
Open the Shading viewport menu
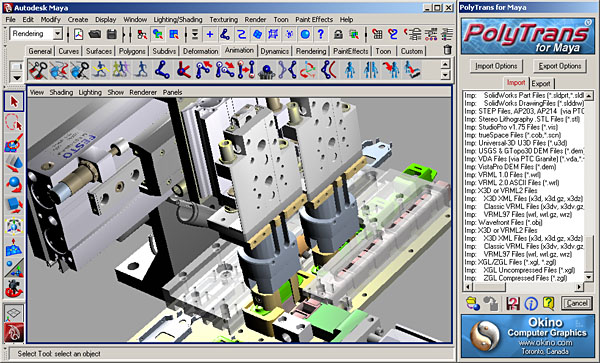[x=61, y=92]
